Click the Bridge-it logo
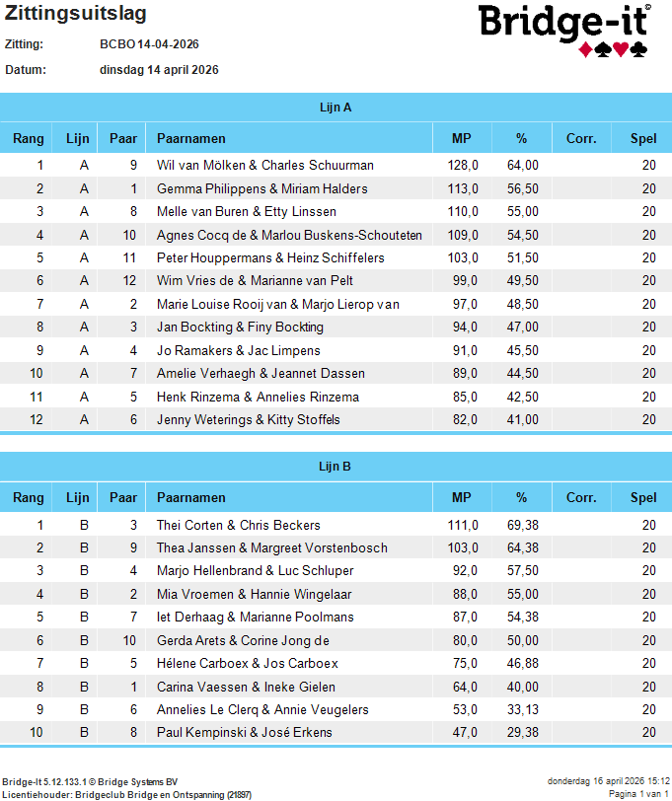 coord(564,31)
